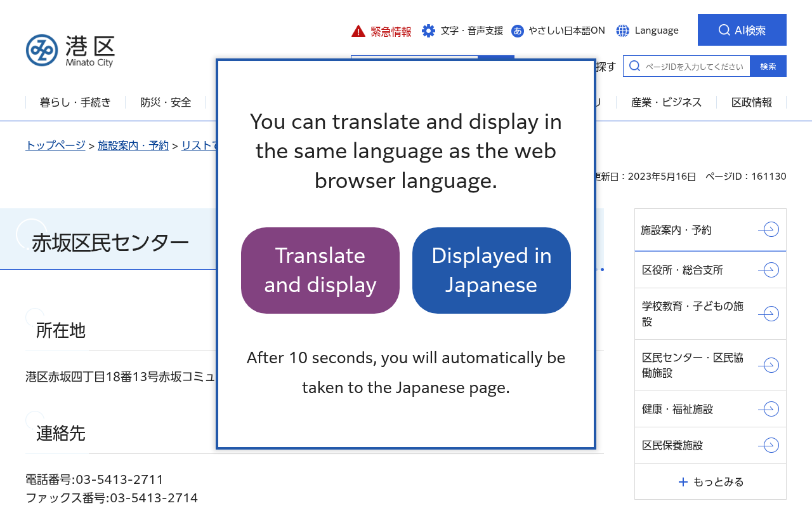Open 防災・安全 navigation menu

tap(166, 102)
